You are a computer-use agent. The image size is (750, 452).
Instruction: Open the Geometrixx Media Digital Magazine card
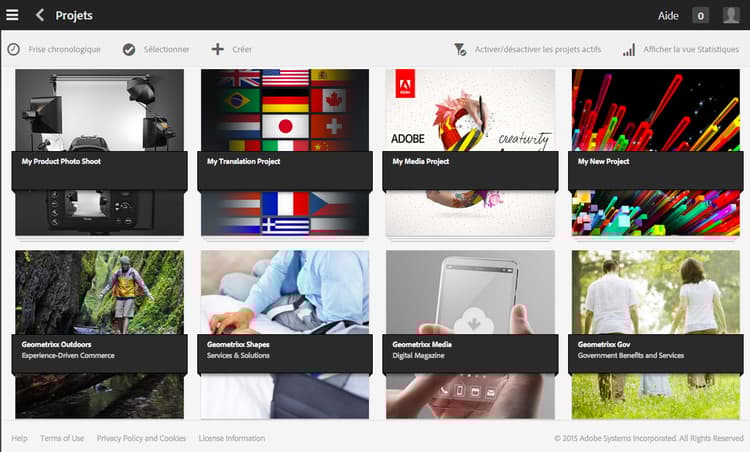click(x=470, y=335)
